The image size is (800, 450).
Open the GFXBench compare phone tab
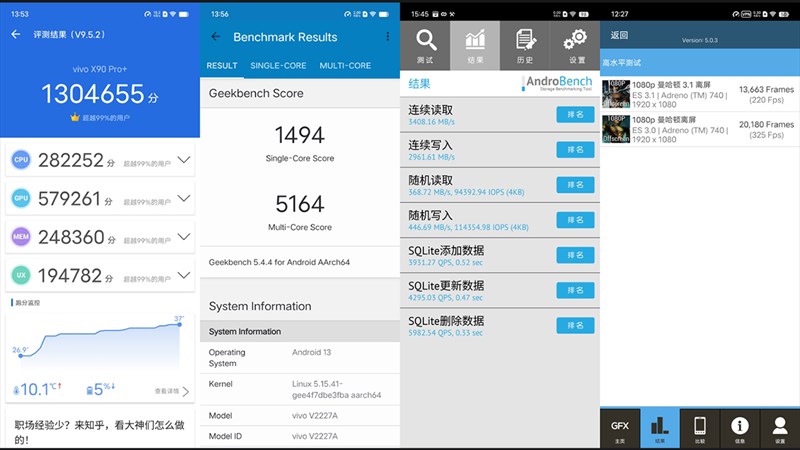pos(699,429)
